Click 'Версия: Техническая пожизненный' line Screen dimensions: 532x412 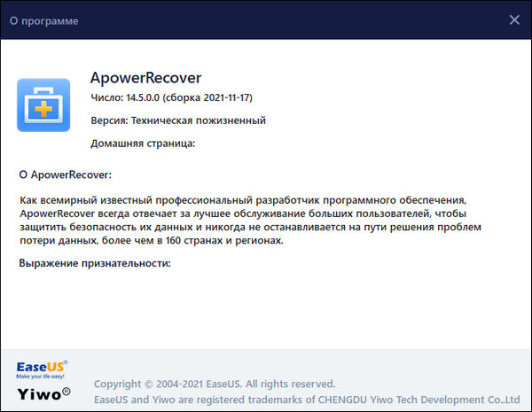[x=178, y=120]
